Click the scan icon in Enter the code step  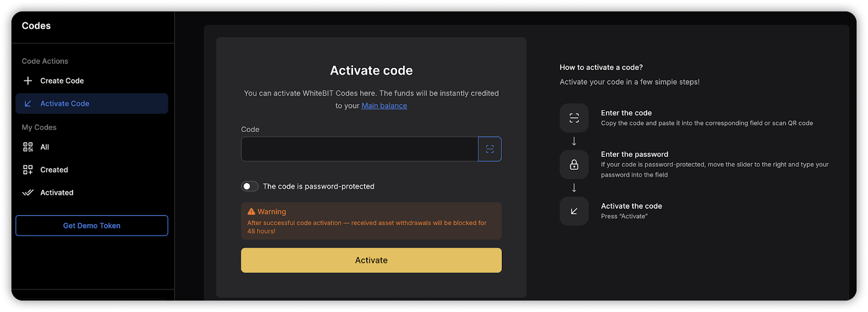574,118
